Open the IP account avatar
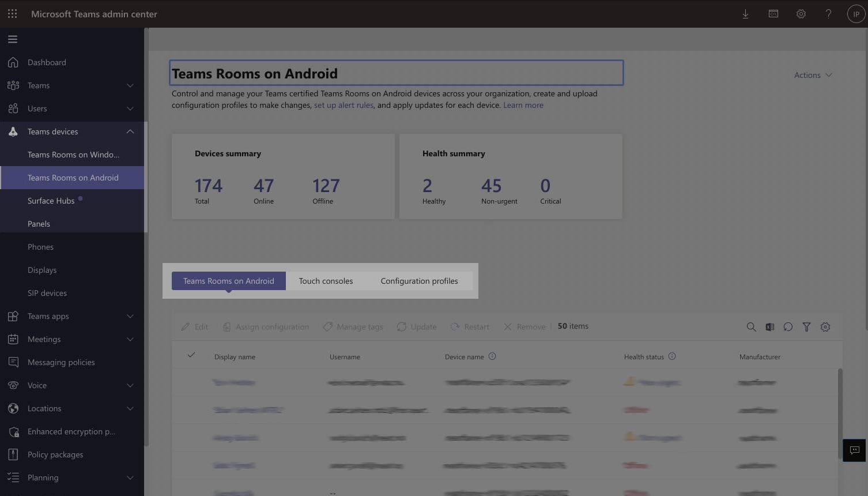This screenshot has height=496, width=868. point(855,13)
